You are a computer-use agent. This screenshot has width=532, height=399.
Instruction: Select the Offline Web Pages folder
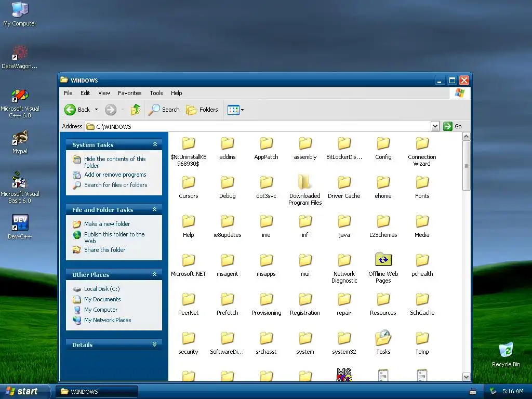383,268
